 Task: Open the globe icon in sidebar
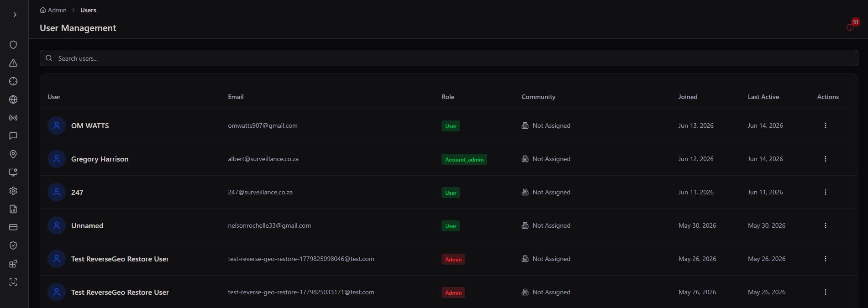pyautogui.click(x=13, y=99)
